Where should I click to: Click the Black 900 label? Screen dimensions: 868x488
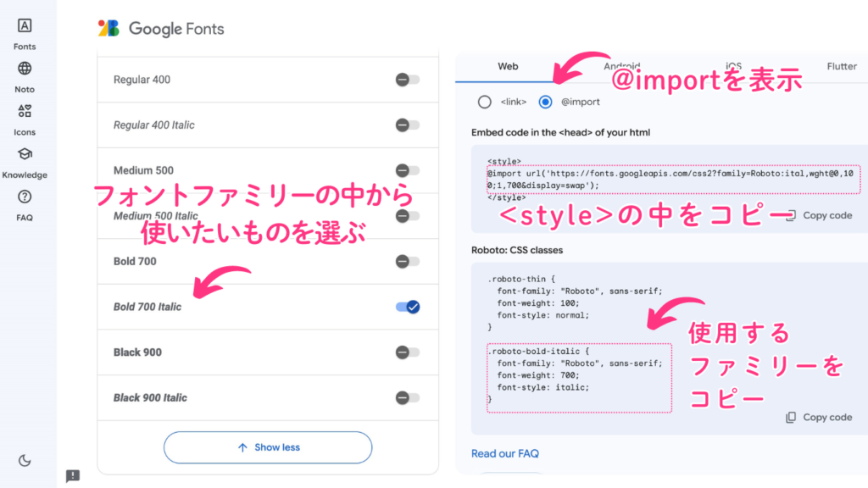pyautogui.click(x=137, y=352)
